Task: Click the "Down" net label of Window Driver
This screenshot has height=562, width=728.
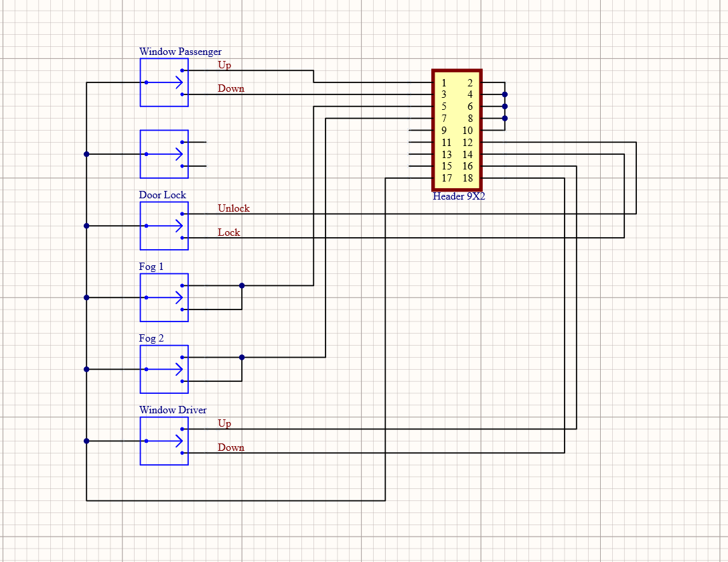Action: click(x=230, y=447)
